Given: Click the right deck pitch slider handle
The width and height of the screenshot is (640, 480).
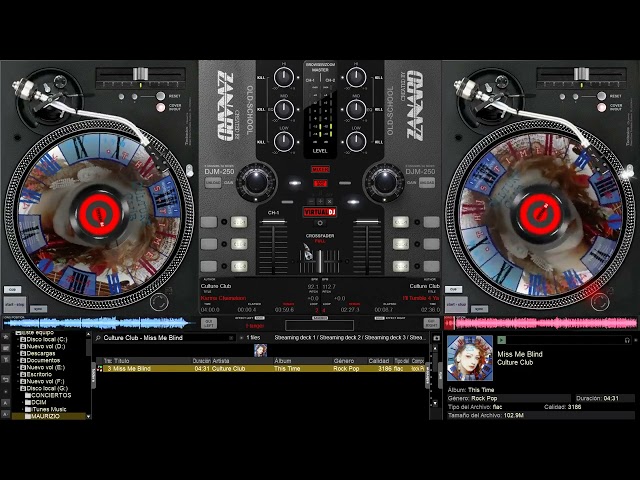Looking at the screenshot, I should [581, 74].
